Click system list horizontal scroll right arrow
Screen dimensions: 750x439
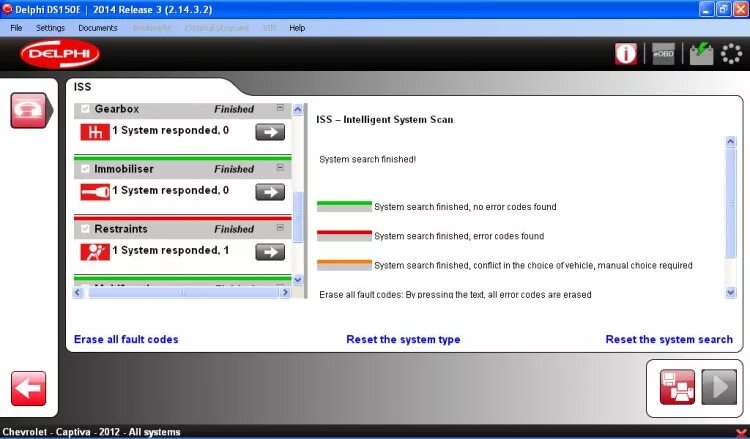click(x=285, y=292)
